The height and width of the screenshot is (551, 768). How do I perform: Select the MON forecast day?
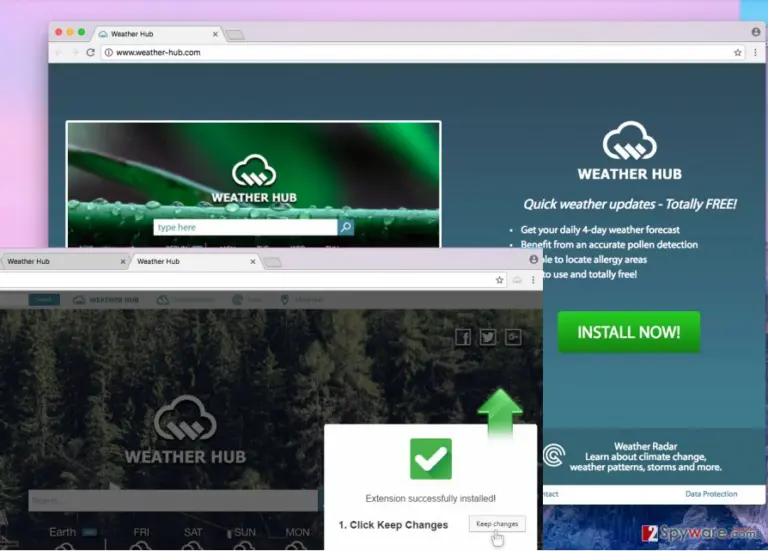pos(297,532)
